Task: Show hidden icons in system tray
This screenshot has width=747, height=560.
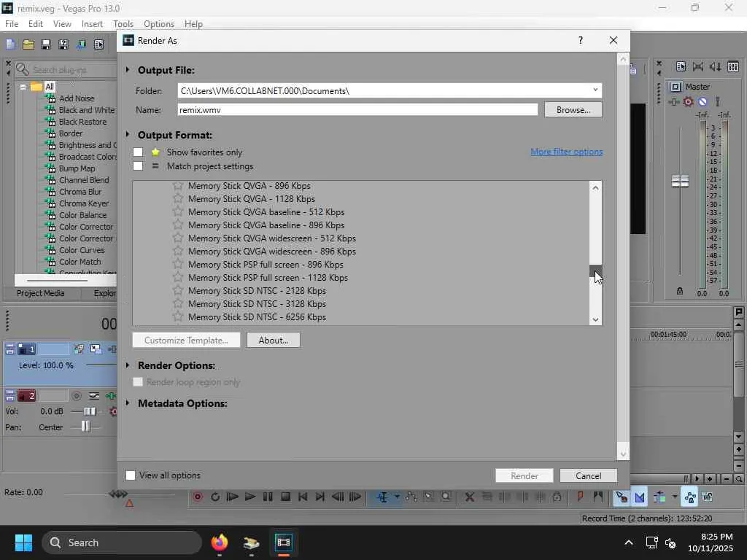Action: click(629, 542)
